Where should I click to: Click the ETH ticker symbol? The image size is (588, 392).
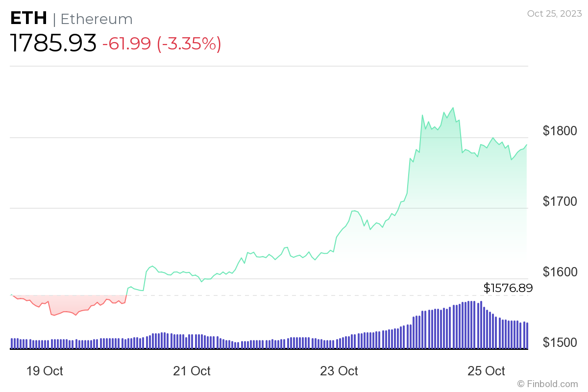pos(29,19)
